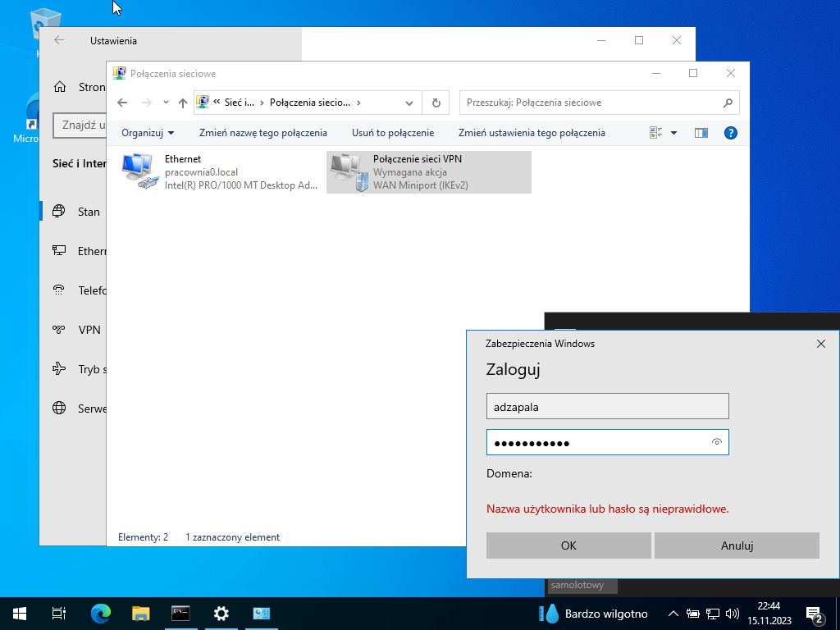
Task: Expand the address bar history dropdown
Action: (x=409, y=103)
